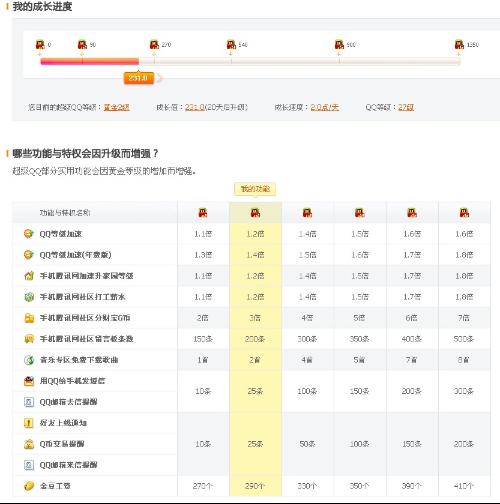Open the QQ level 27级 link
The height and width of the screenshot is (504, 500).
tap(406, 107)
